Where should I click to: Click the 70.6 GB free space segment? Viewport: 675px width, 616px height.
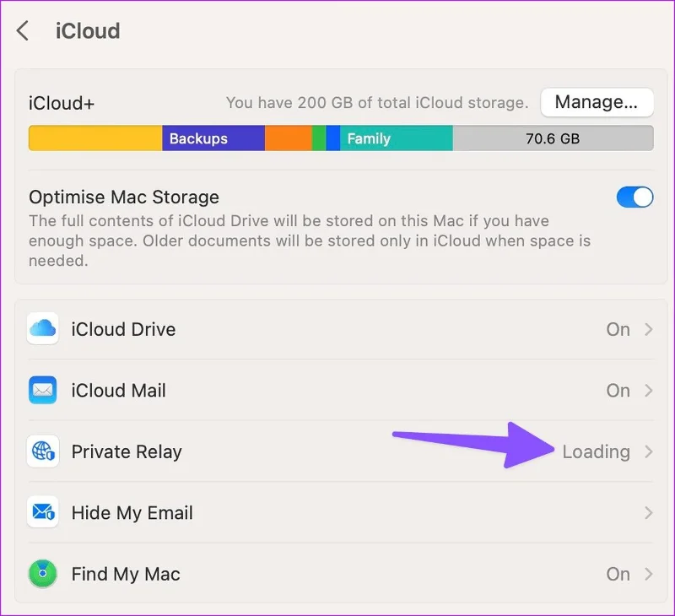click(553, 138)
